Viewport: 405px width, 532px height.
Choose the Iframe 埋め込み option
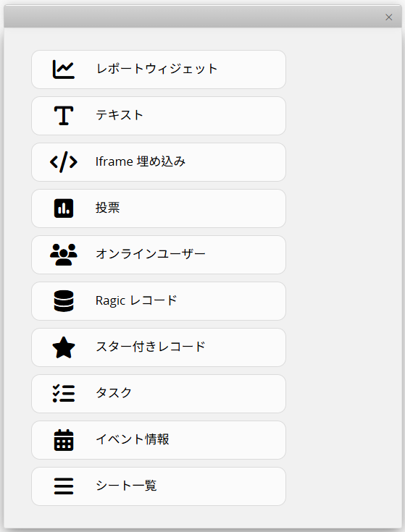click(x=159, y=162)
